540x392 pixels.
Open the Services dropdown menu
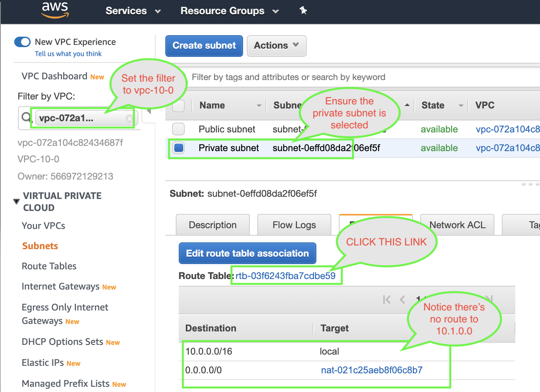pos(133,11)
